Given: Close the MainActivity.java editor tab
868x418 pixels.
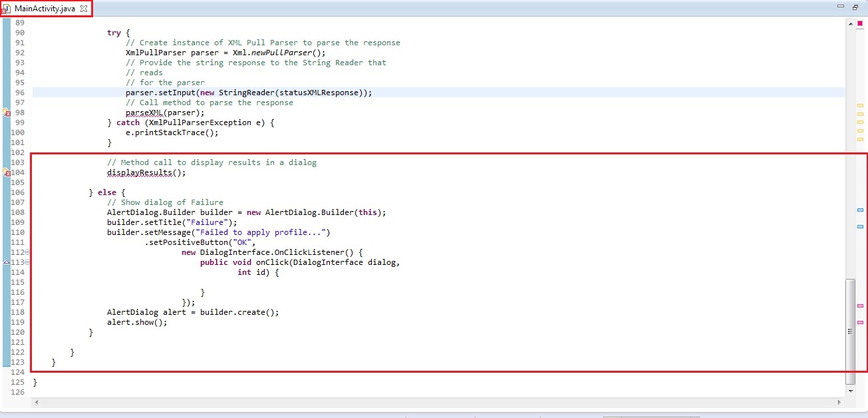Looking at the screenshot, I should 84,9.
